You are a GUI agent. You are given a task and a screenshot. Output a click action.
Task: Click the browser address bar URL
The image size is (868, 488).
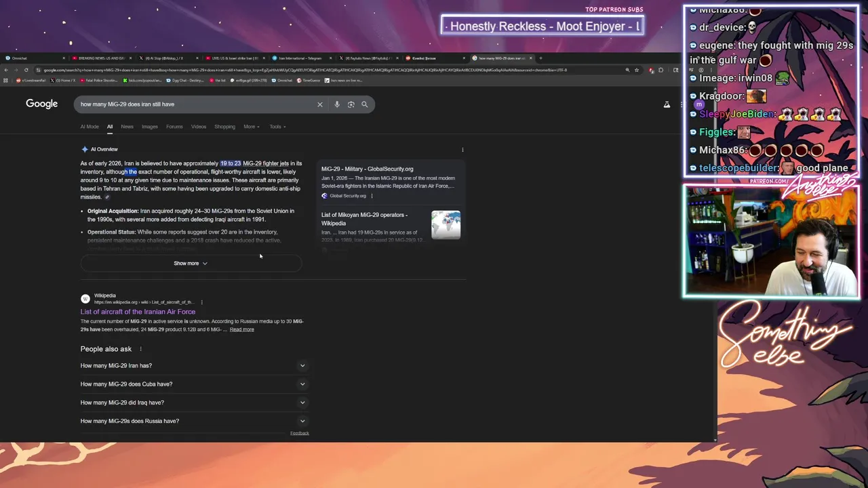pyautogui.click(x=305, y=70)
